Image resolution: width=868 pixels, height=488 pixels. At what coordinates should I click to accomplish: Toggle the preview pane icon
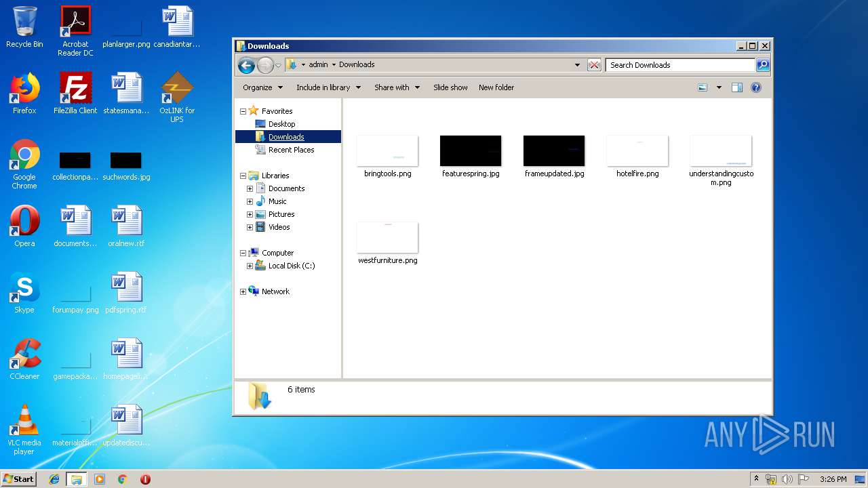click(x=737, y=87)
